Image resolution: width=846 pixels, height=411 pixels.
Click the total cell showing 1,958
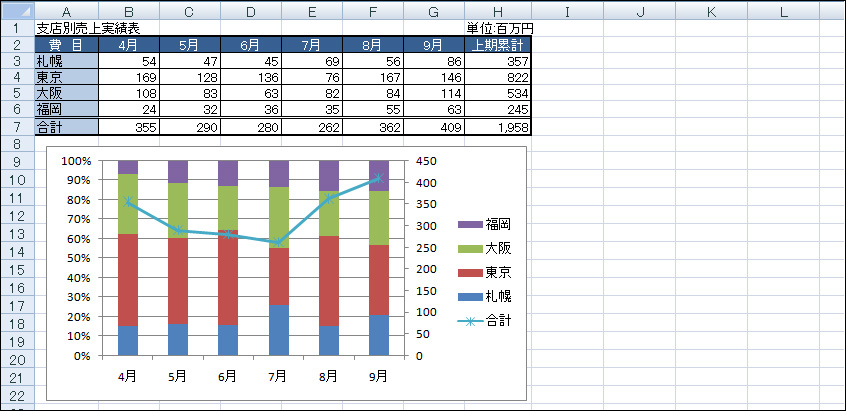point(498,127)
